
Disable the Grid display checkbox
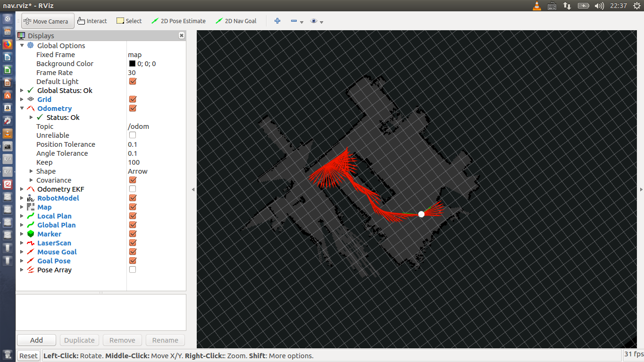coord(133,99)
